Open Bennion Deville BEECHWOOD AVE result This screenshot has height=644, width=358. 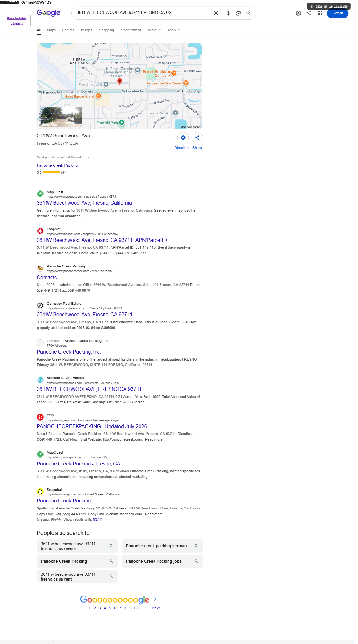tap(89, 389)
